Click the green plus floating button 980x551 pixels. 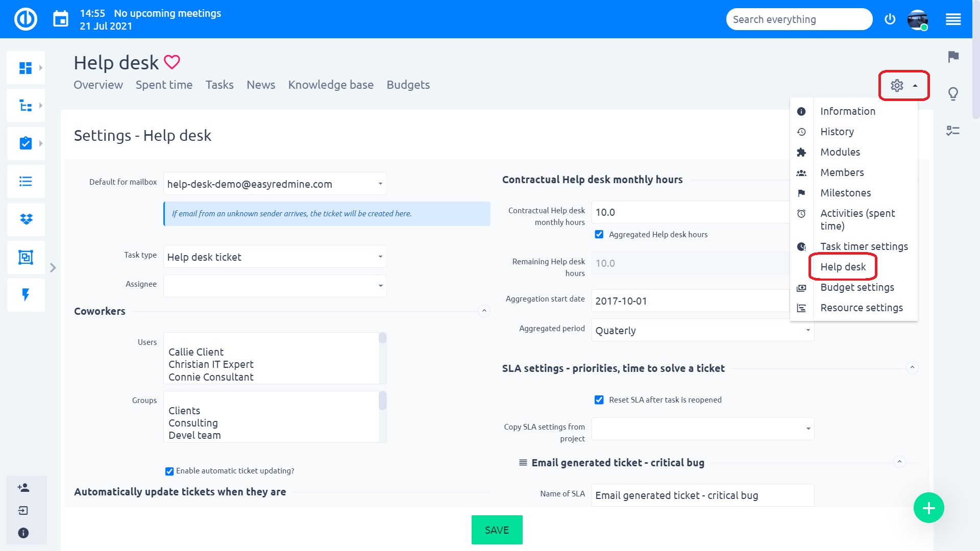[x=928, y=508]
